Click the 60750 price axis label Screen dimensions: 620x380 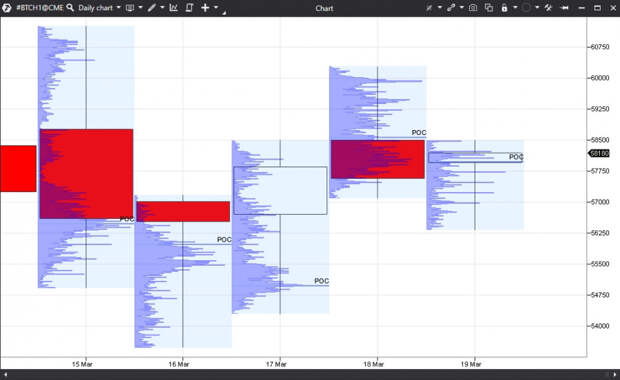(x=600, y=47)
